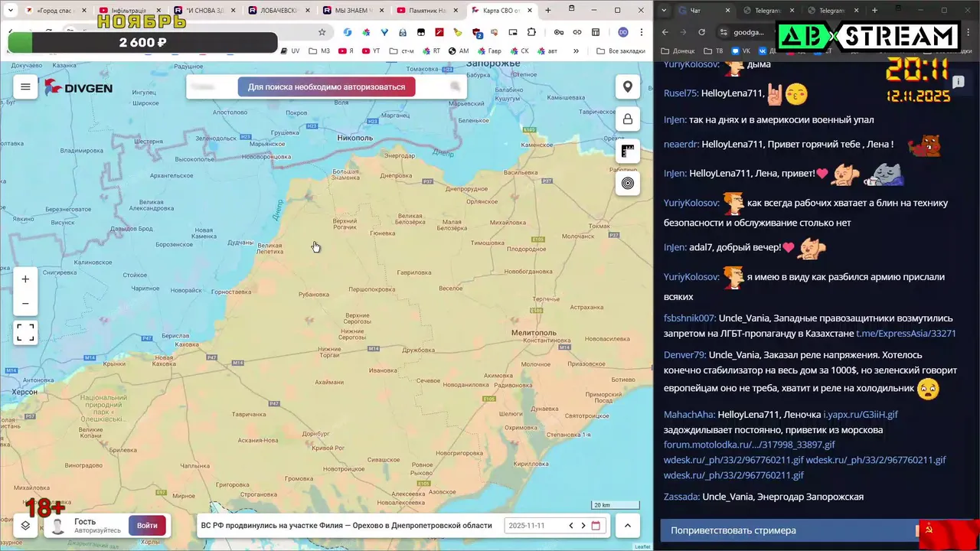Click the chat info icon near the clock
The image size is (980, 551).
pyautogui.click(x=959, y=81)
